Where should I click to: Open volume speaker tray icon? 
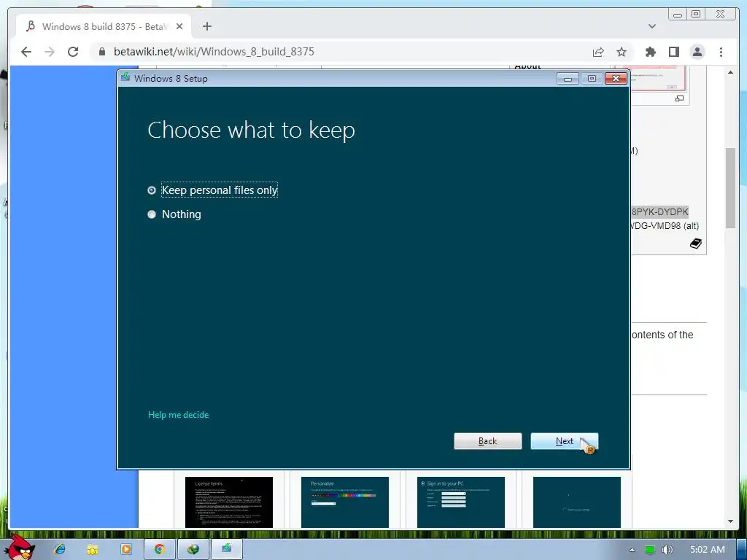[667, 550]
